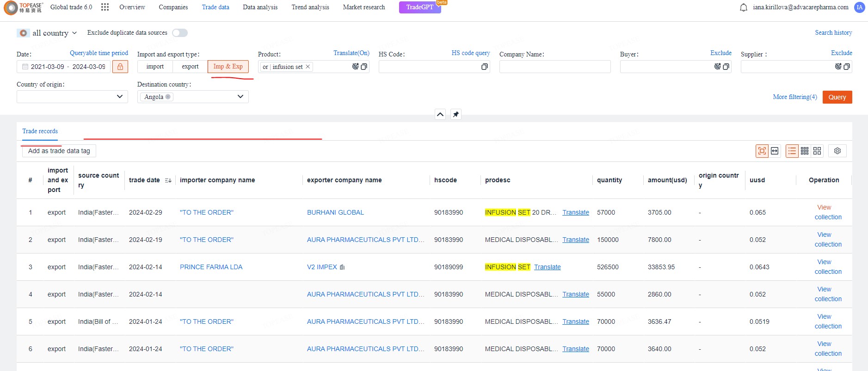Click the 'or' operator in Product field
Image resolution: width=868 pixels, height=371 pixels.
point(265,67)
